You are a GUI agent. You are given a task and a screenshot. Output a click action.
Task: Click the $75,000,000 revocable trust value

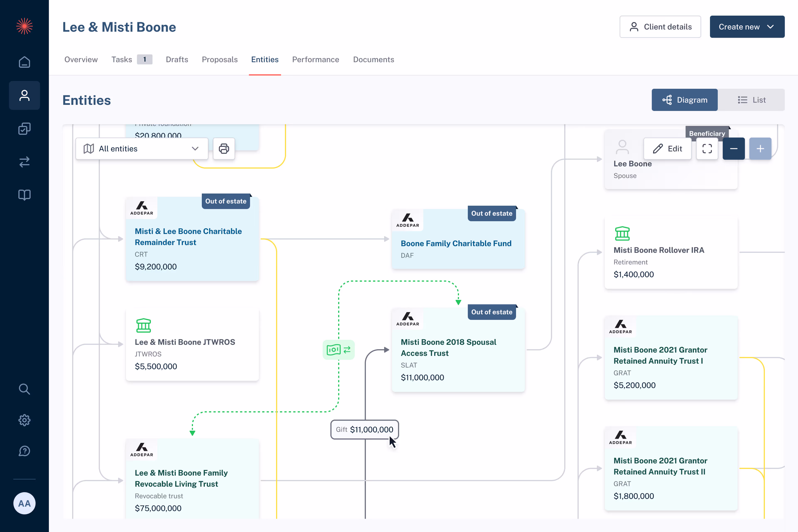[158, 508]
